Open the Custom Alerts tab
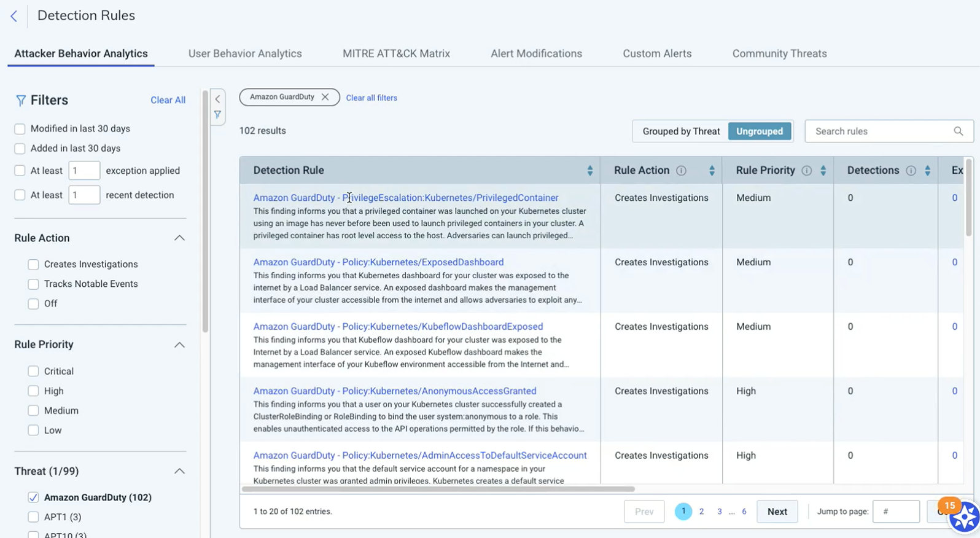The width and height of the screenshot is (980, 538). pos(656,54)
